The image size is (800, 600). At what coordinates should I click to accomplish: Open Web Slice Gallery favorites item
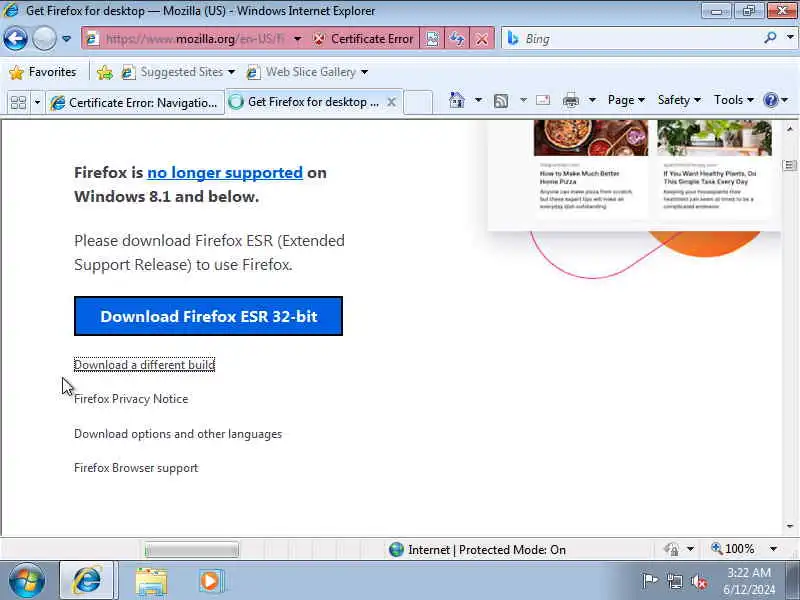pos(307,72)
